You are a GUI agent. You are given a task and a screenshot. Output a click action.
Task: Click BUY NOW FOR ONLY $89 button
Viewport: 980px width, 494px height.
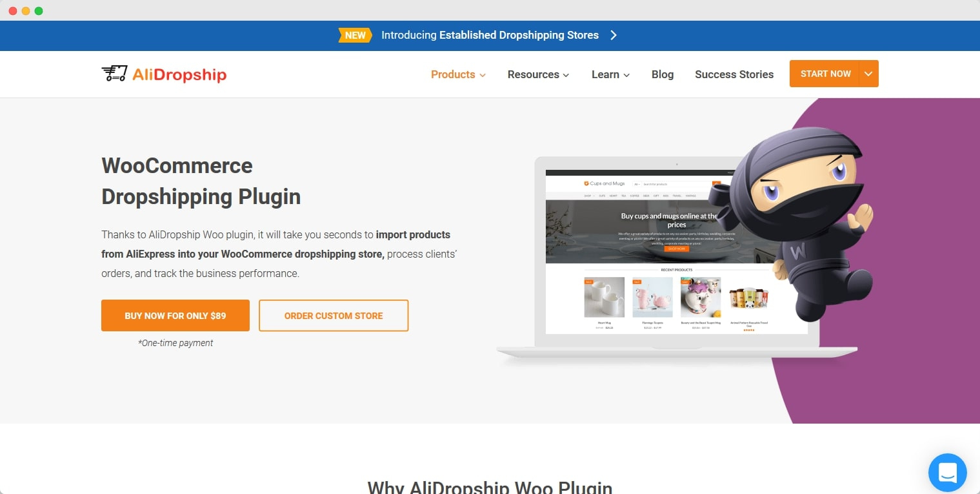[175, 316]
